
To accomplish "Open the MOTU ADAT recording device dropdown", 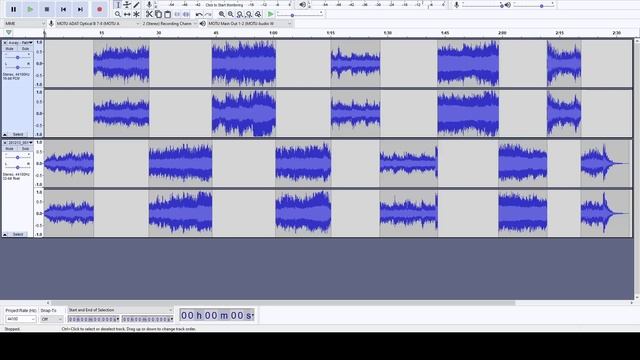I will (97, 24).
